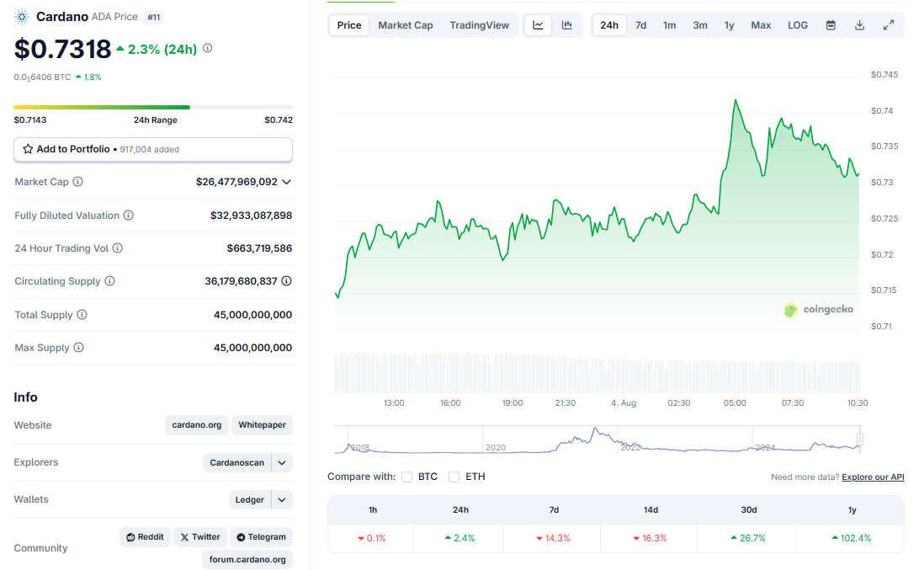Screen dimensions: 924x570
Task: Click the 24h 2.4% performance cell
Action: 460,538
